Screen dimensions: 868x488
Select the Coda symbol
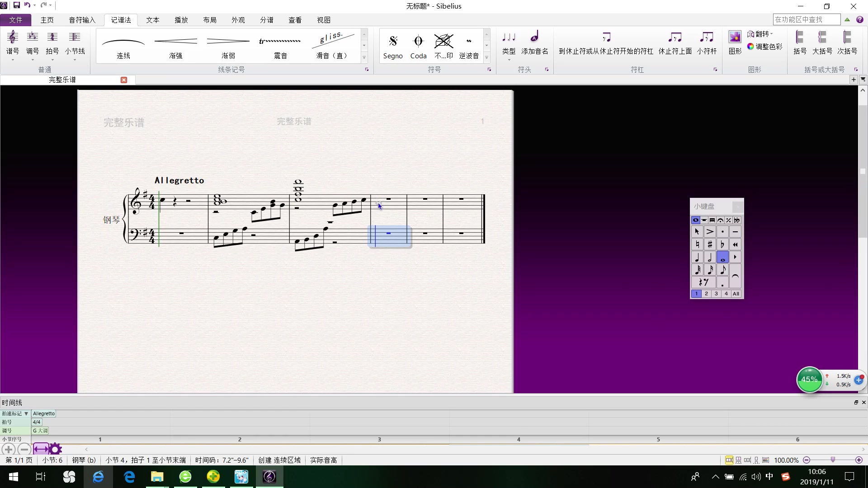[418, 46]
